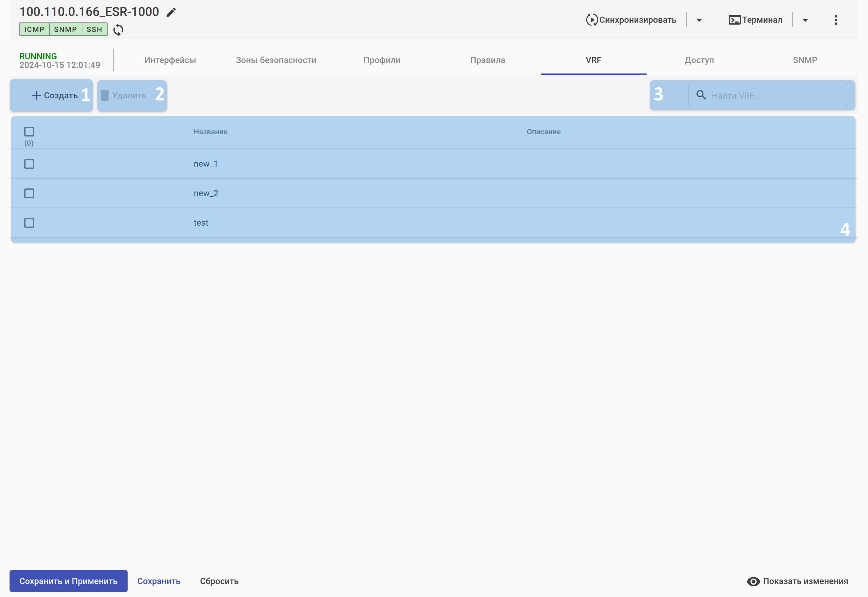Open the Зоны безопасности tab

pos(276,60)
